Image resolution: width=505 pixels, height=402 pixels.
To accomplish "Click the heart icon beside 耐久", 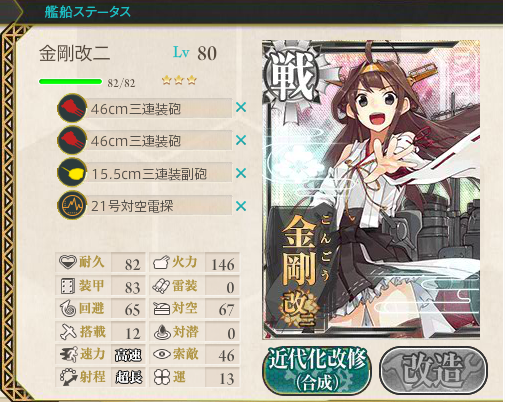I will pos(68,262).
